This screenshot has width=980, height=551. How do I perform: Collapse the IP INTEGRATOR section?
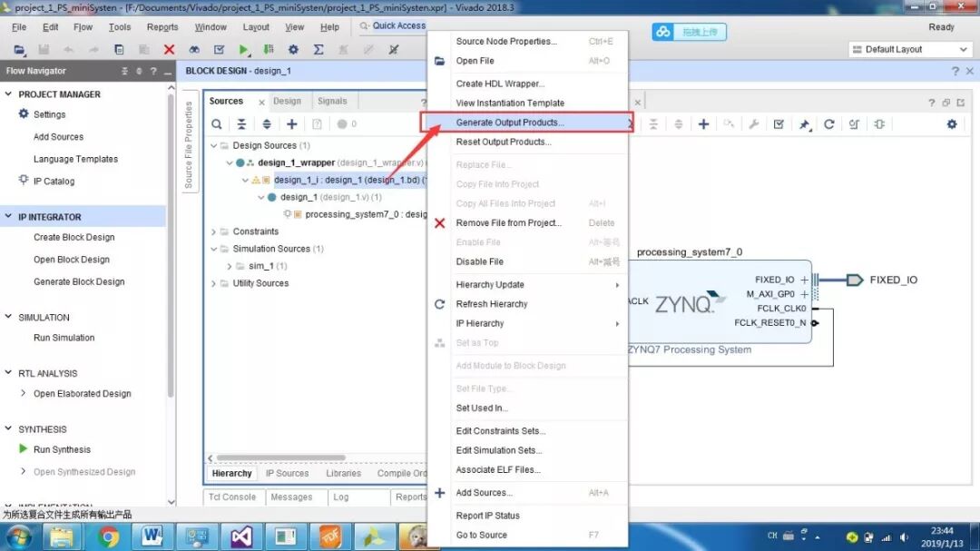point(9,216)
